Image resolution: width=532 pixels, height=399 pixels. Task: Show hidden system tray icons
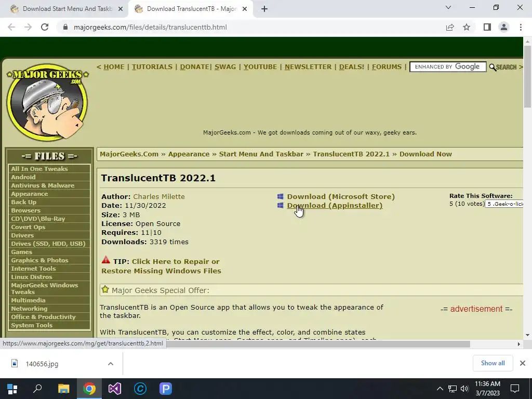[440, 389]
